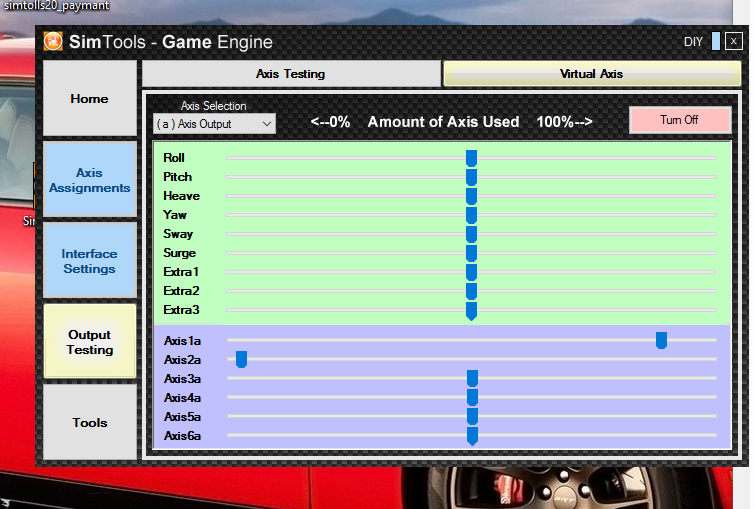This screenshot has width=755, height=509.
Task: Click the Yaw axis label
Action: (175, 215)
